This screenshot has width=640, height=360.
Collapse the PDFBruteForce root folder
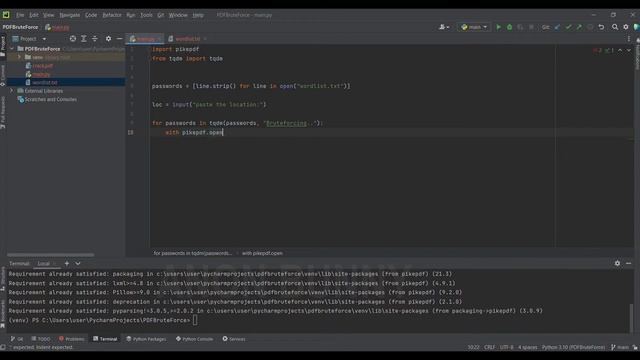coord(12,49)
